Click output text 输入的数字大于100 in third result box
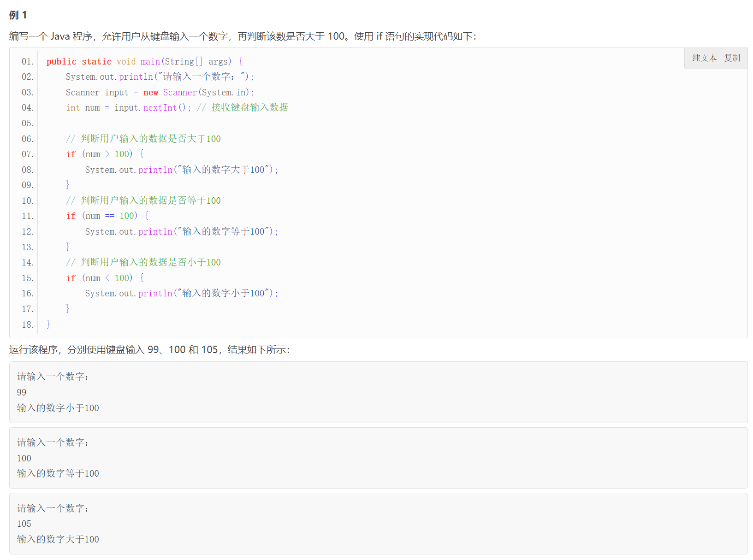Screen dimensions: 753x560 [x=58, y=539]
